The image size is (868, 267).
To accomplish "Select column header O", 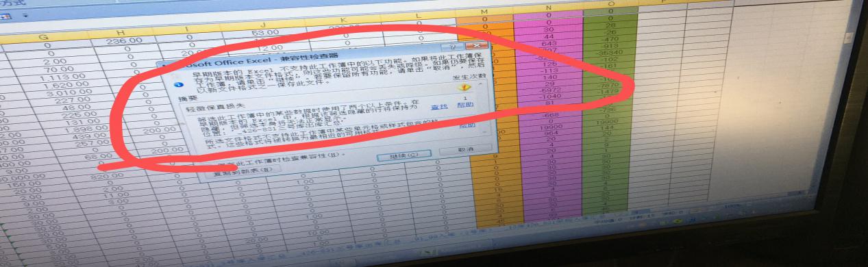I will (x=610, y=3).
